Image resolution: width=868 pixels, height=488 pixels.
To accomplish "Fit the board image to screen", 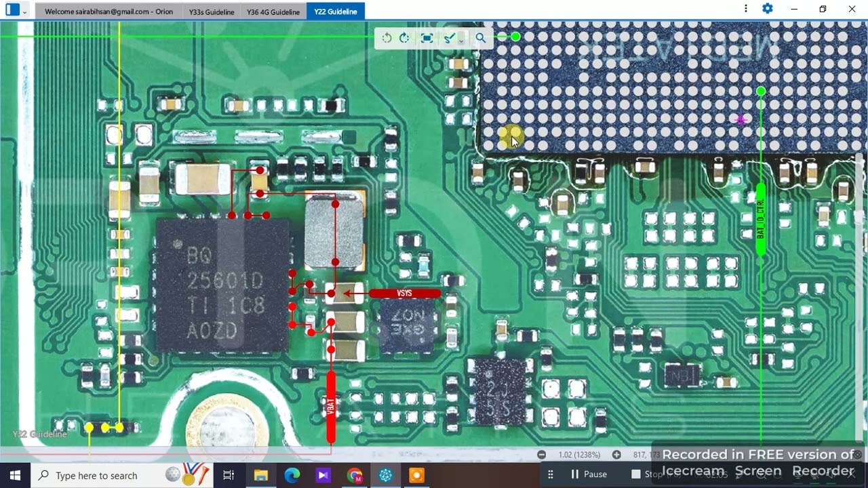I will [427, 38].
